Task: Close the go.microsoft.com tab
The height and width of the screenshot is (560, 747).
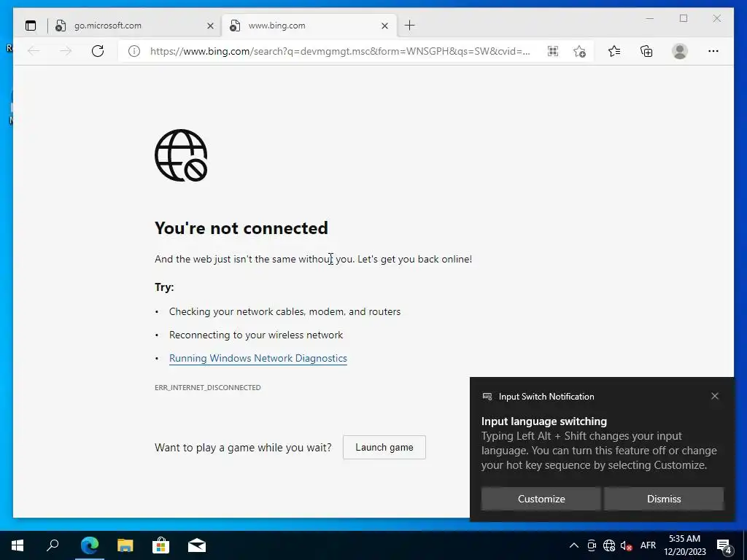Action: tap(210, 26)
